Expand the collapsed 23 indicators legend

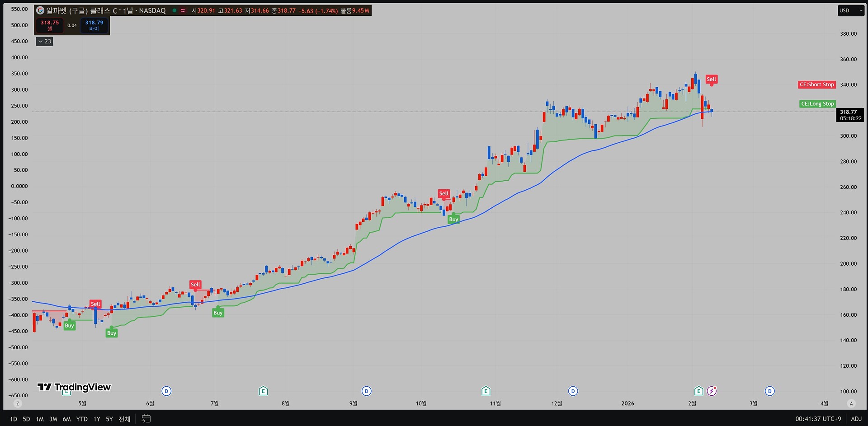[x=44, y=41]
